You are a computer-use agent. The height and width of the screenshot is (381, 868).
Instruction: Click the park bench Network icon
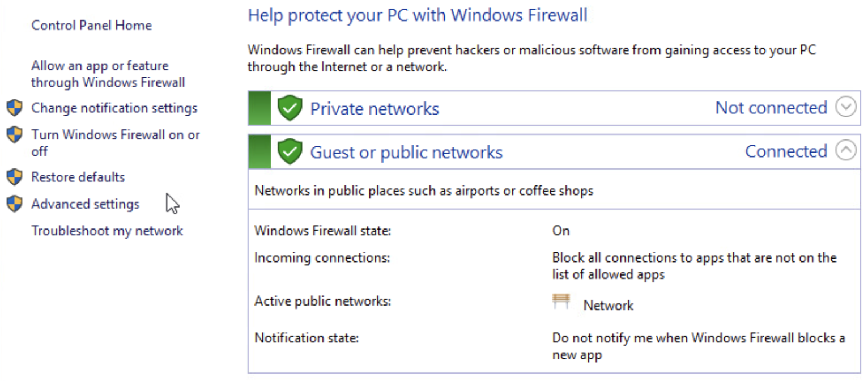click(x=561, y=302)
